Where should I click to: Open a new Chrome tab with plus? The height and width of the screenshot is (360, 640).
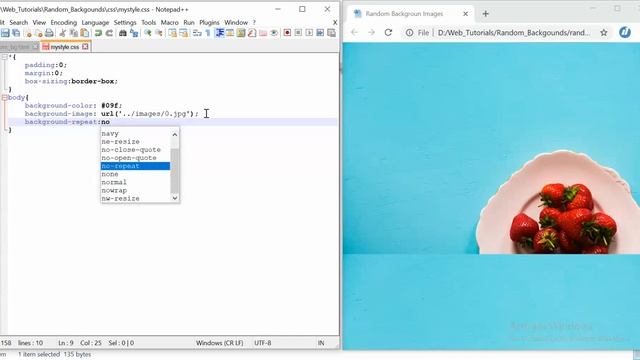coord(485,14)
